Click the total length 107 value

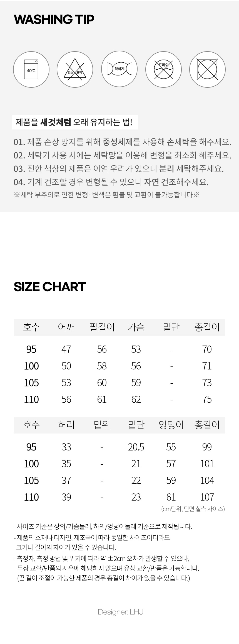click(x=207, y=497)
